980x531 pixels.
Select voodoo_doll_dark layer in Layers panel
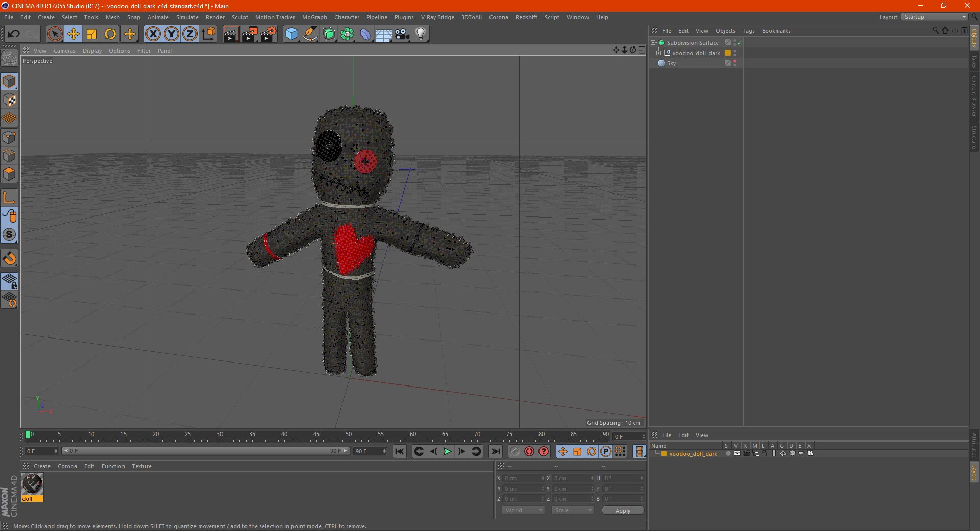tap(693, 454)
